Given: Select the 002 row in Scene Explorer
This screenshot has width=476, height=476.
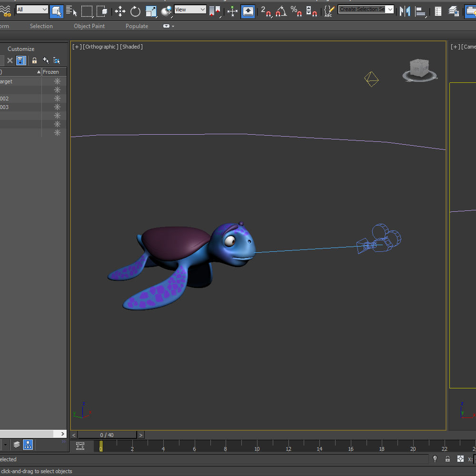Looking at the screenshot, I should coord(20,99).
